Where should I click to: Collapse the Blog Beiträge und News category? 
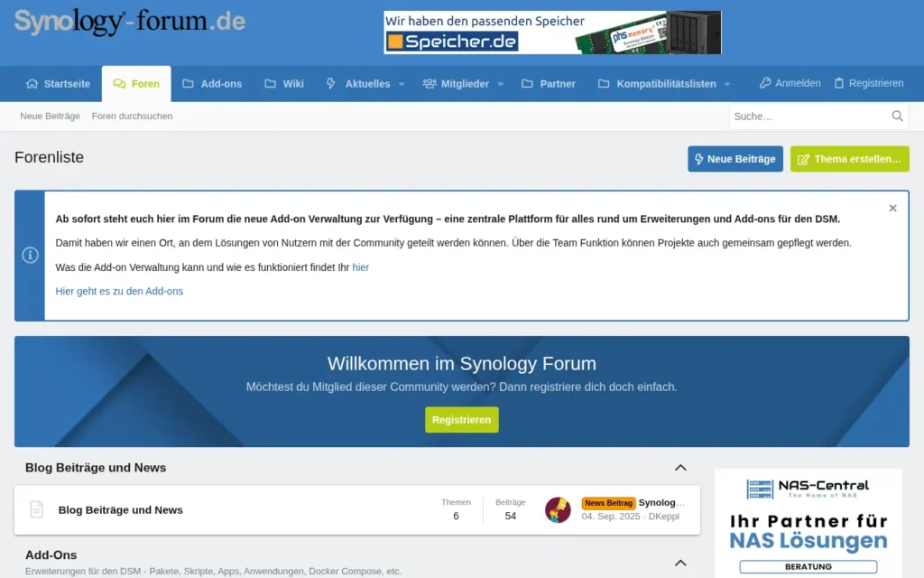680,468
